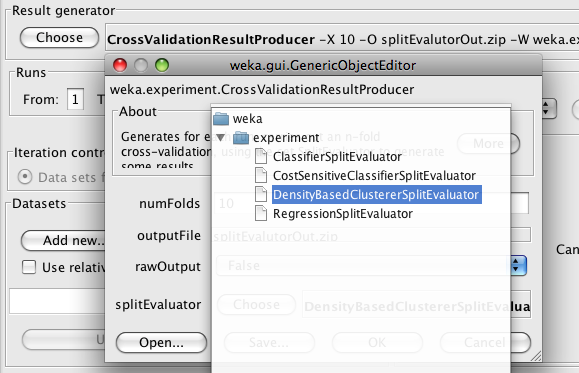
Task: Click the Open... button
Action: click(161, 342)
